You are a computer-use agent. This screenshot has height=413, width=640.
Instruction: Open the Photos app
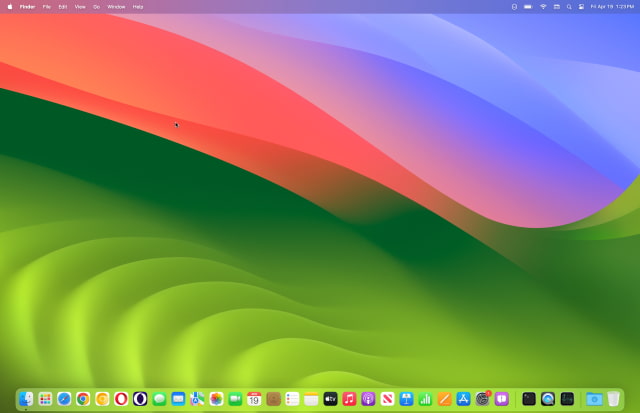point(216,398)
